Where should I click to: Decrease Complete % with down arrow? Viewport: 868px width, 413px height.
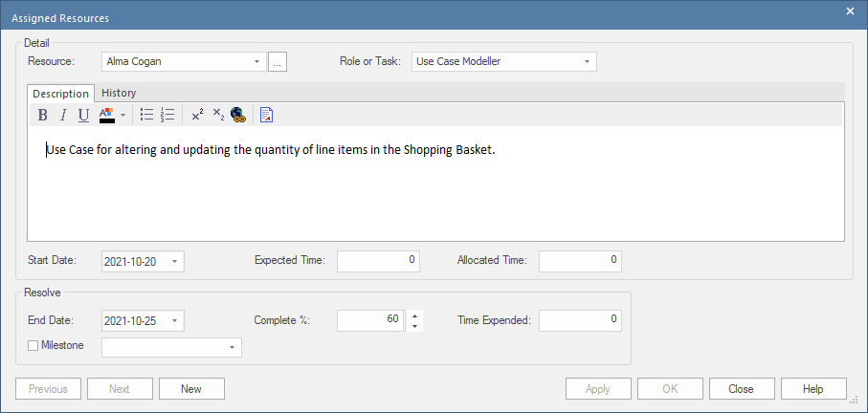[414, 326]
